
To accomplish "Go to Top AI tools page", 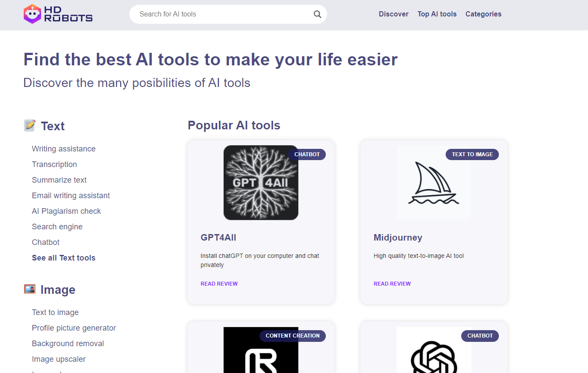I will coord(437,14).
